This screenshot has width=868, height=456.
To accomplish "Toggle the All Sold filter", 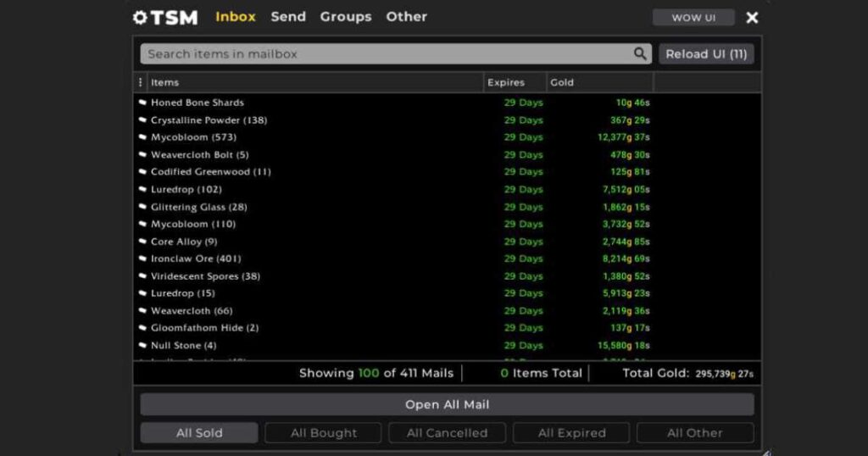I will (x=198, y=433).
